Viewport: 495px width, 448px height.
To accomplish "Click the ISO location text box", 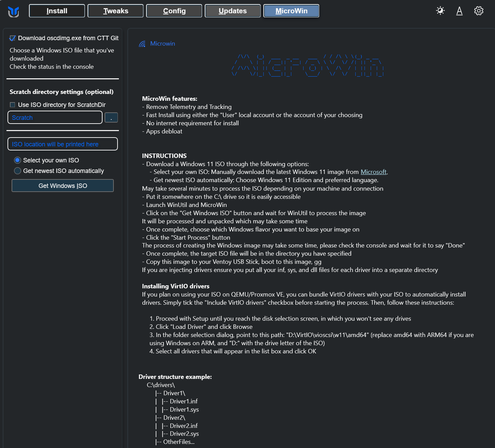I will tap(63, 144).
